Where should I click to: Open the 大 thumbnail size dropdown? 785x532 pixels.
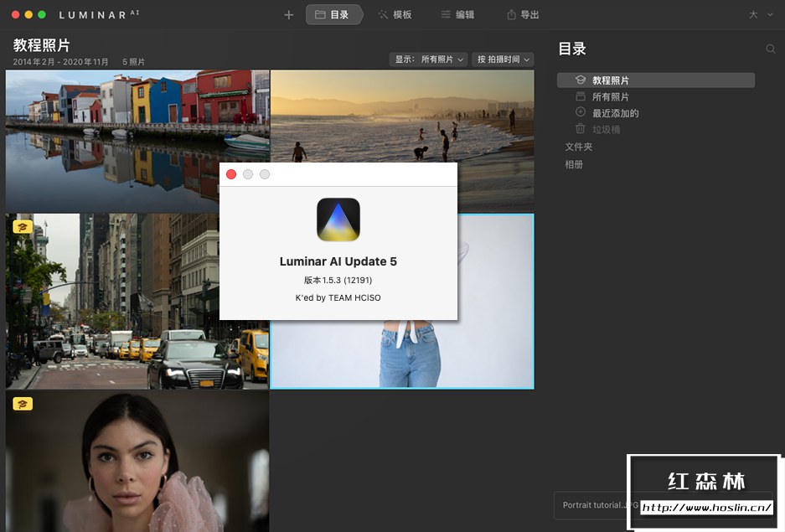tap(761, 15)
